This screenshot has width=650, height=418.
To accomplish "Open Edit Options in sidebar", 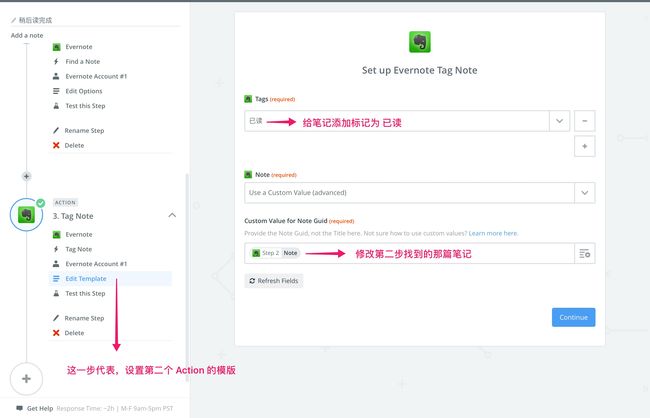I will pyautogui.click(x=84, y=91).
